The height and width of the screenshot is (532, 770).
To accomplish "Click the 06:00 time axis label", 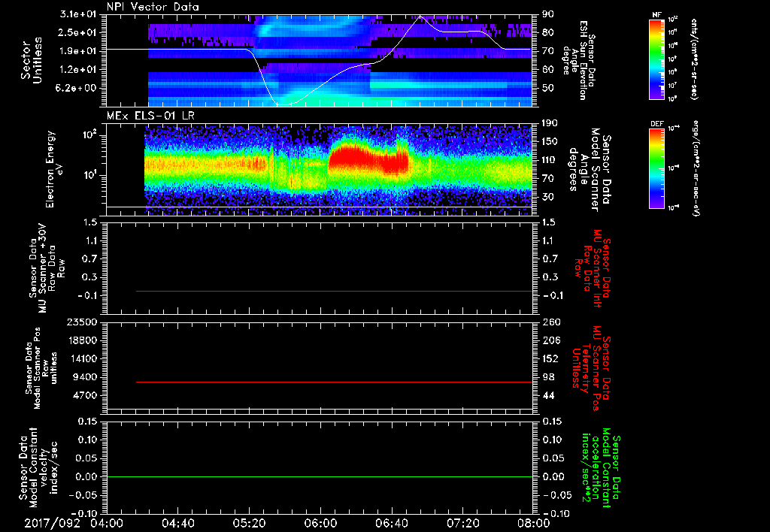I will [320, 523].
